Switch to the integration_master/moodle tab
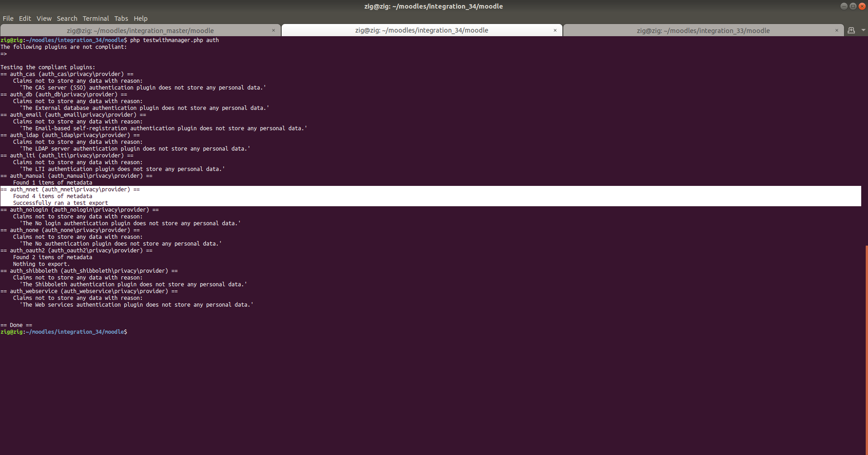 click(140, 30)
